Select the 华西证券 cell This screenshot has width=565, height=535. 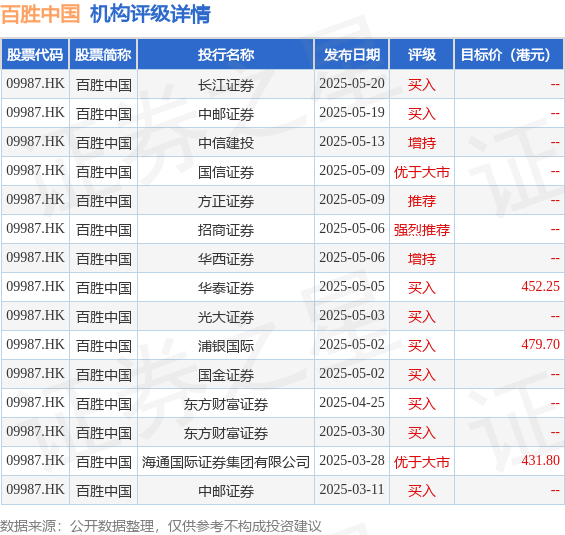(x=226, y=259)
